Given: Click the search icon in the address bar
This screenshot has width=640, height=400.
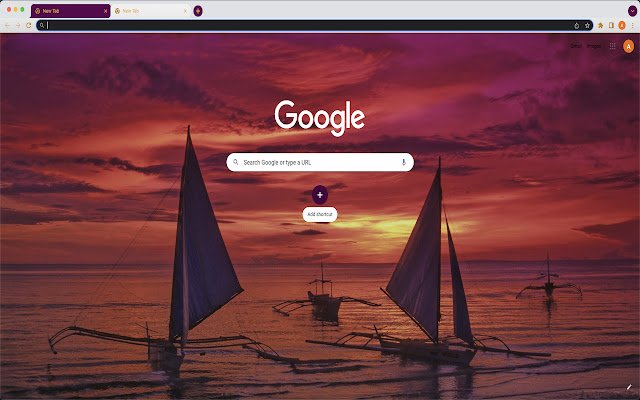Looking at the screenshot, I should (x=42, y=25).
